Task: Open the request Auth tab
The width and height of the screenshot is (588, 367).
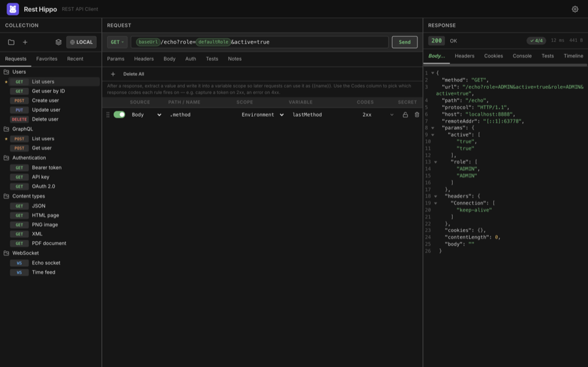Action: [x=191, y=59]
